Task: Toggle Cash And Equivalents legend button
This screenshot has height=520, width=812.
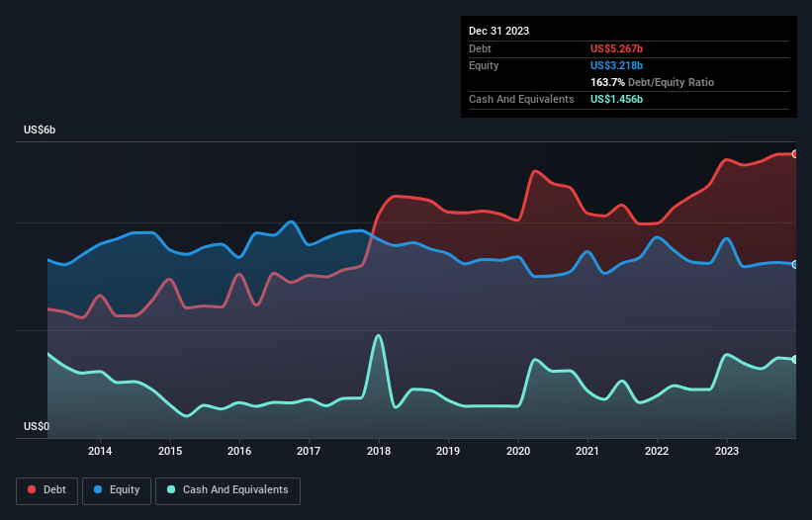Action: (x=227, y=490)
